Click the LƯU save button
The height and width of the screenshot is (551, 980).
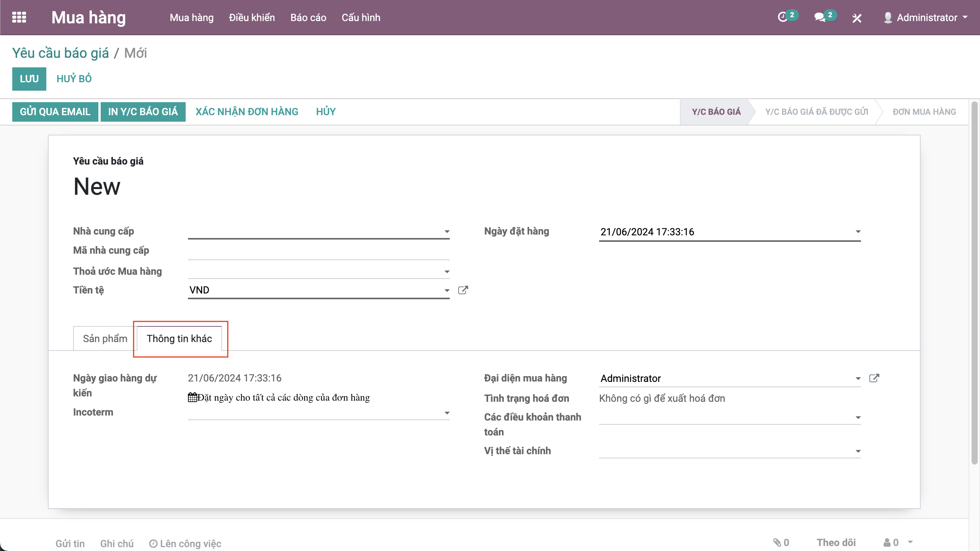coord(29,79)
